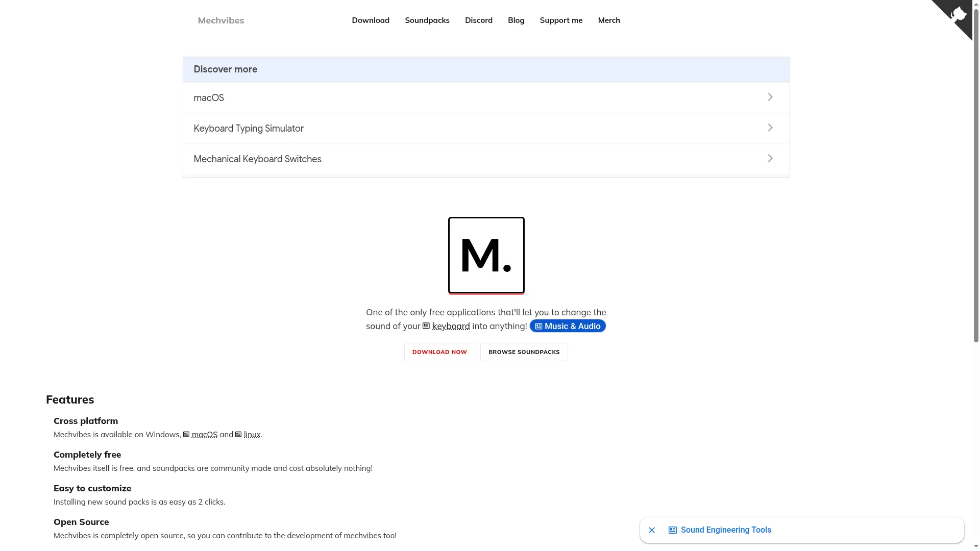Click the Mechvibes M. logo image
980x551 pixels.
(486, 255)
